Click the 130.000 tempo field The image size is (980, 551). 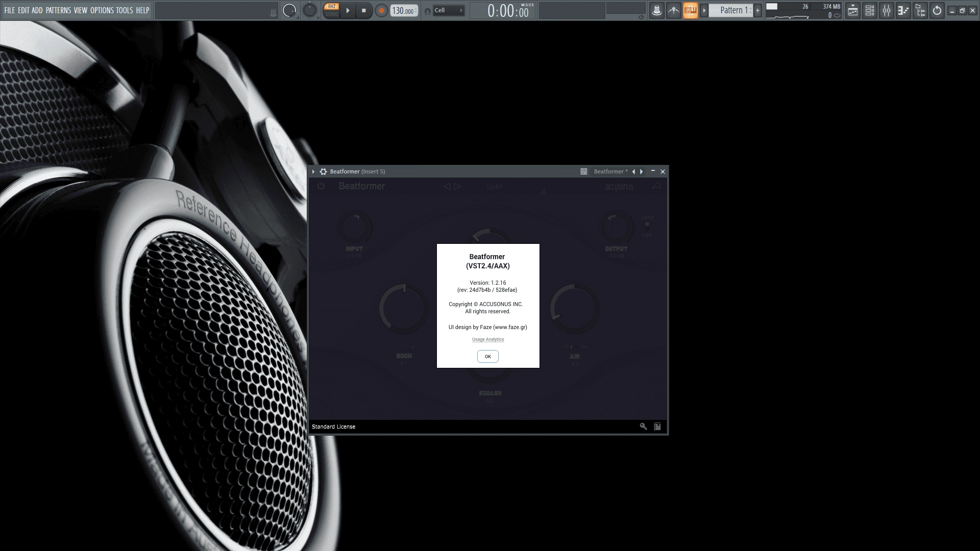point(404,11)
